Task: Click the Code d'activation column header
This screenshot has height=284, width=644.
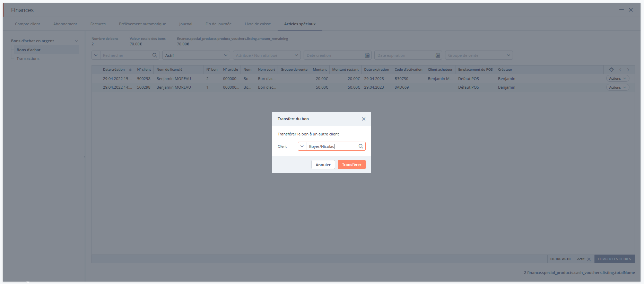Action: [x=408, y=70]
